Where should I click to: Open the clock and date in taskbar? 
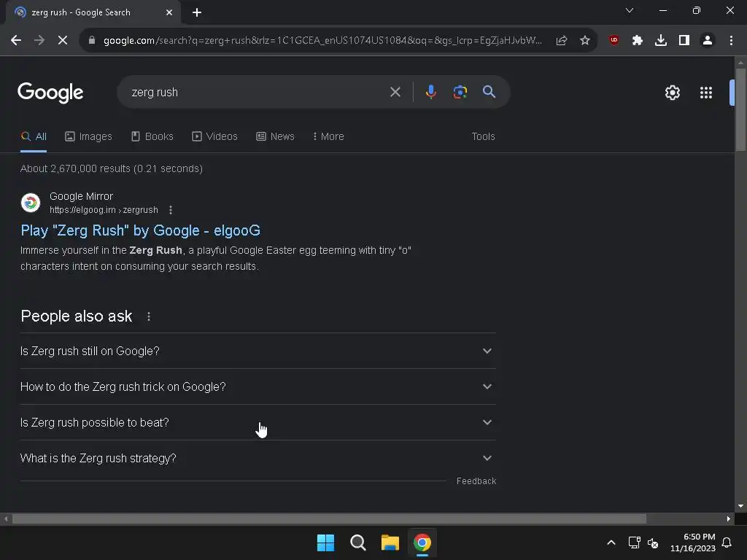click(x=693, y=542)
